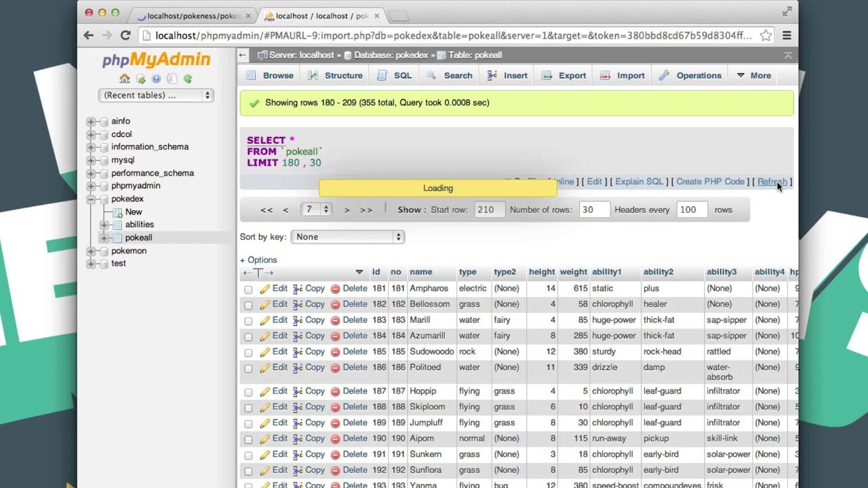Click the red delete icon for Marill row
The width and height of the screenshot is (868, 488).
click(x=335, y=321)
